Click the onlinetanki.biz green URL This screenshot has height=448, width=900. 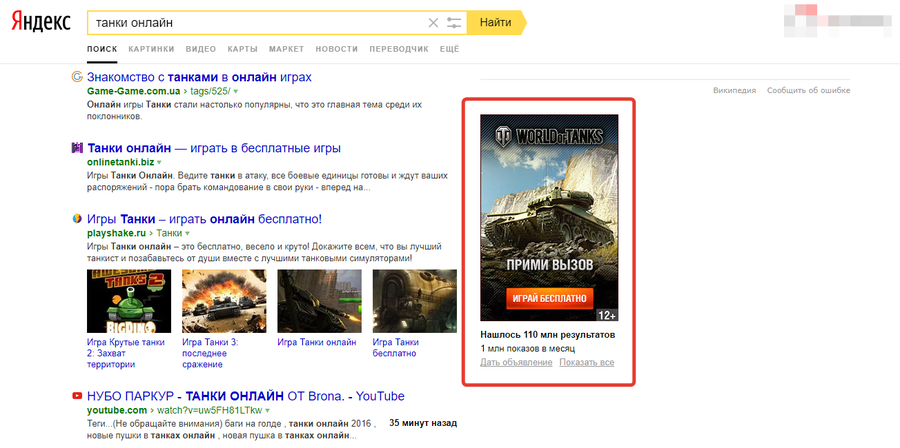click(x=121, y=162)
